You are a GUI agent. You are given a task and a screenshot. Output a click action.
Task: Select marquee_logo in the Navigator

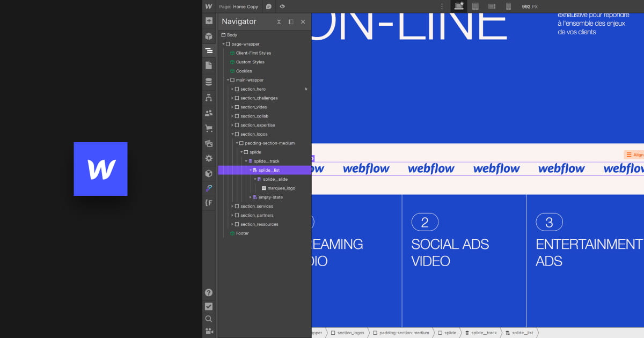click(281, 188)
